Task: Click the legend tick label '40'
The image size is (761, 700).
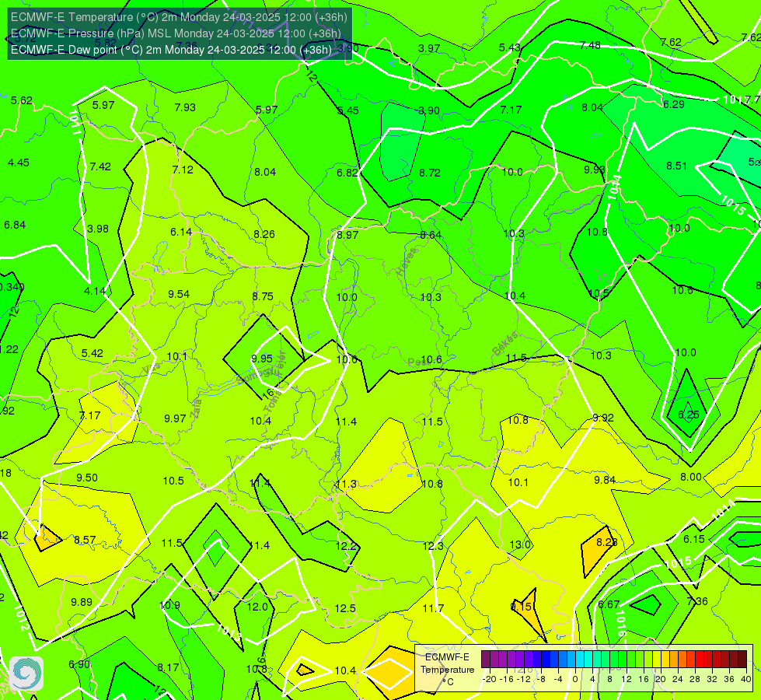Action: (746, 679)
